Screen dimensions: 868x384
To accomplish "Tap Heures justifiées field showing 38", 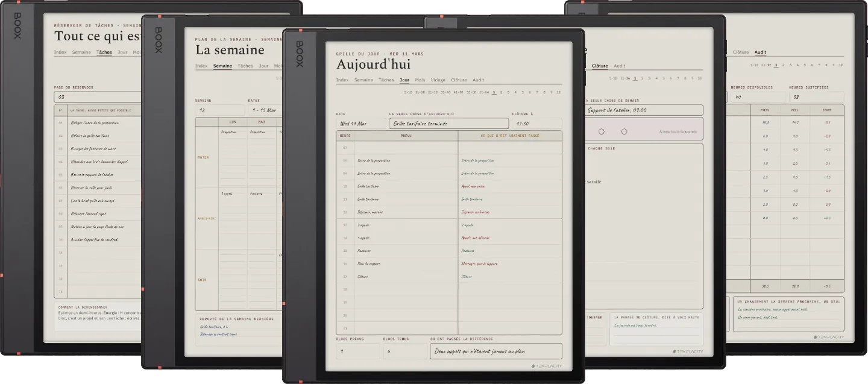I will [817, 96].
